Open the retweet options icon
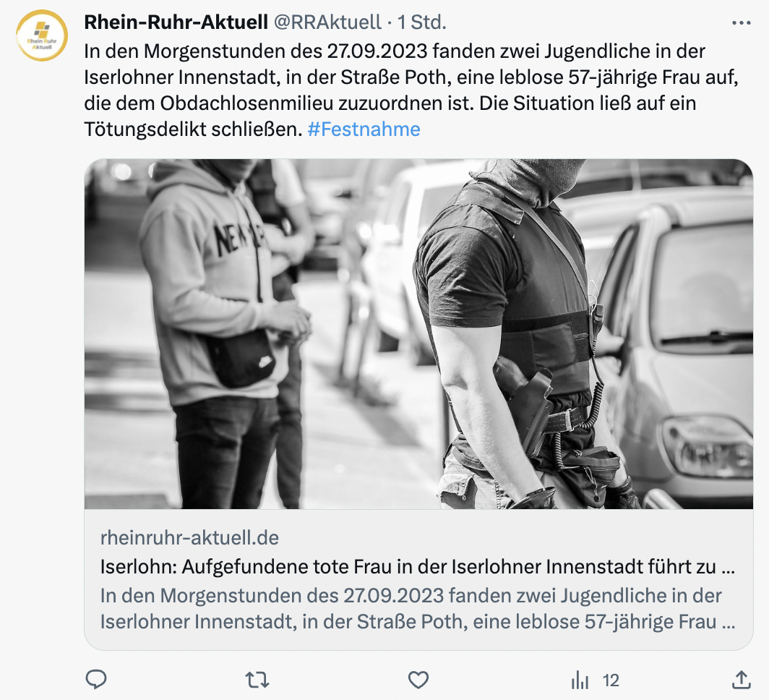The image size is (769, 700). click(257, 680)
